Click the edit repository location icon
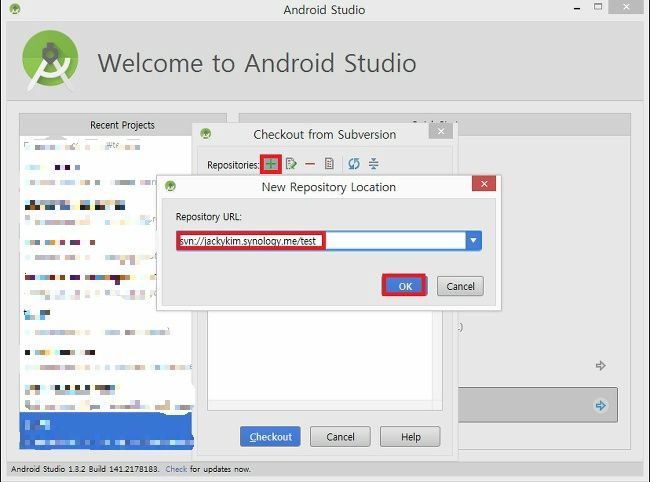 [291, 164]
